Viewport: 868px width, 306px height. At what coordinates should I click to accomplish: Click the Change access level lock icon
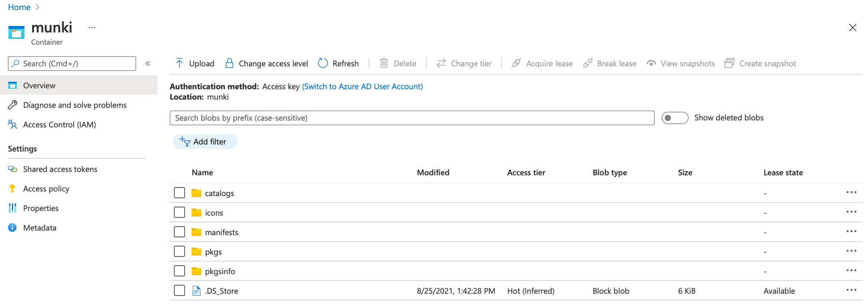(x=230, y=63)
